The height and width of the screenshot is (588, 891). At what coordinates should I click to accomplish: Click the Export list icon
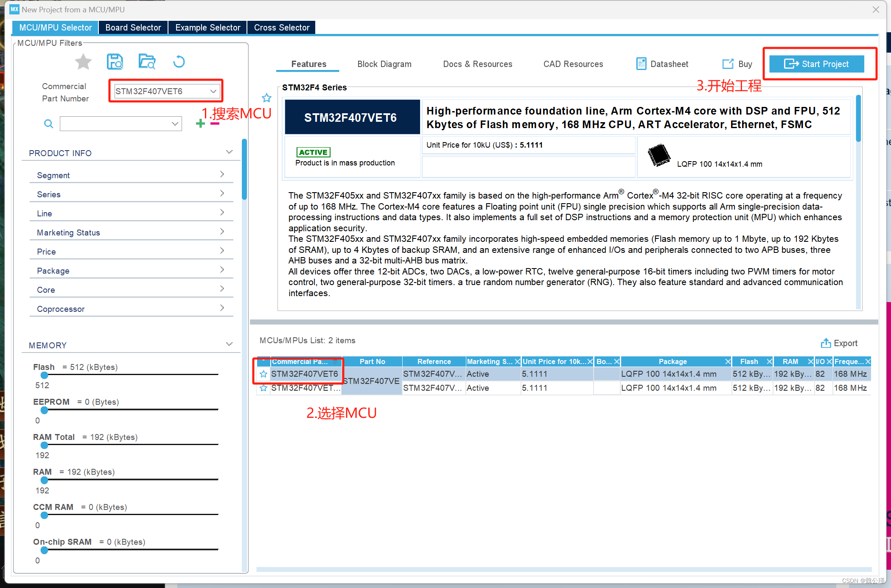click(826, 343)
